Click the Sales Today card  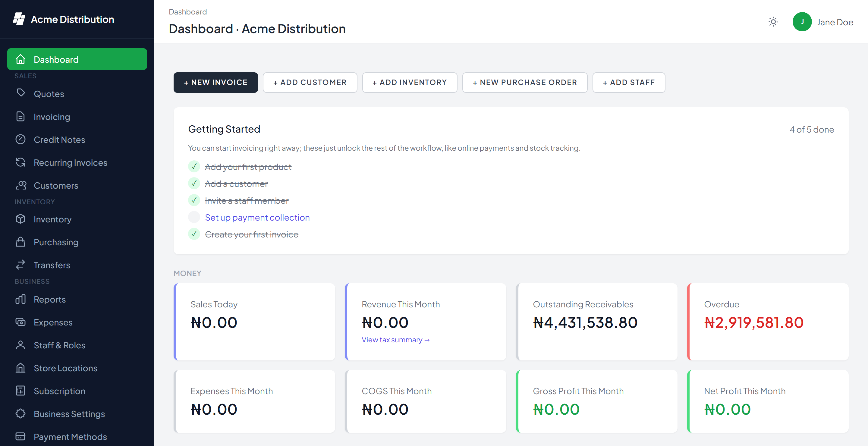point(254,322)
